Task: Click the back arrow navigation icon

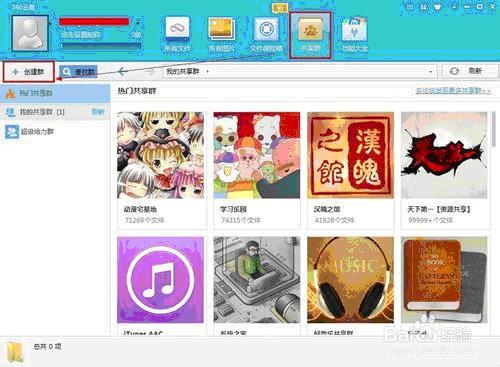Action: tap(122, 71)
